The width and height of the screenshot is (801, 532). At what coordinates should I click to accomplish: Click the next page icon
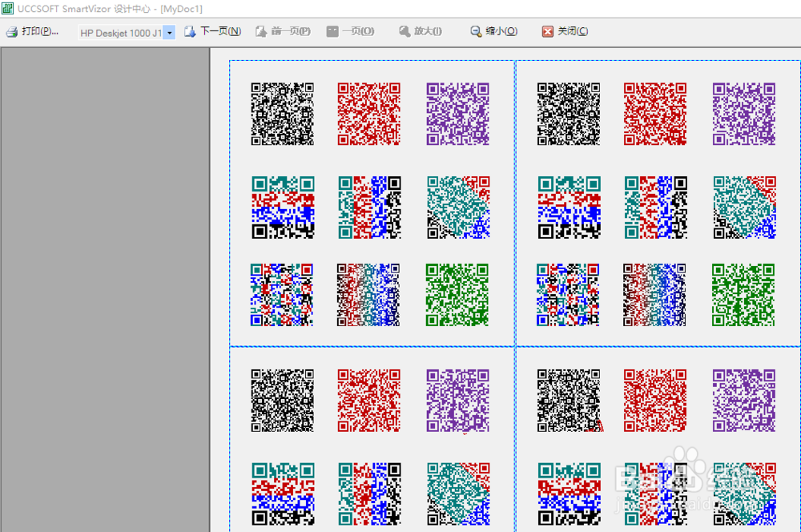tap(190, 32)
